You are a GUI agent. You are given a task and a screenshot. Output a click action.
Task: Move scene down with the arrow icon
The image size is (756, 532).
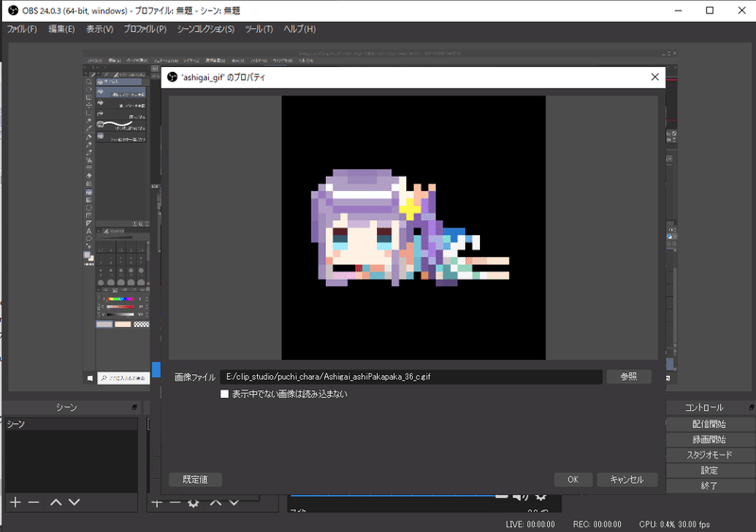(x=75, y=503)
